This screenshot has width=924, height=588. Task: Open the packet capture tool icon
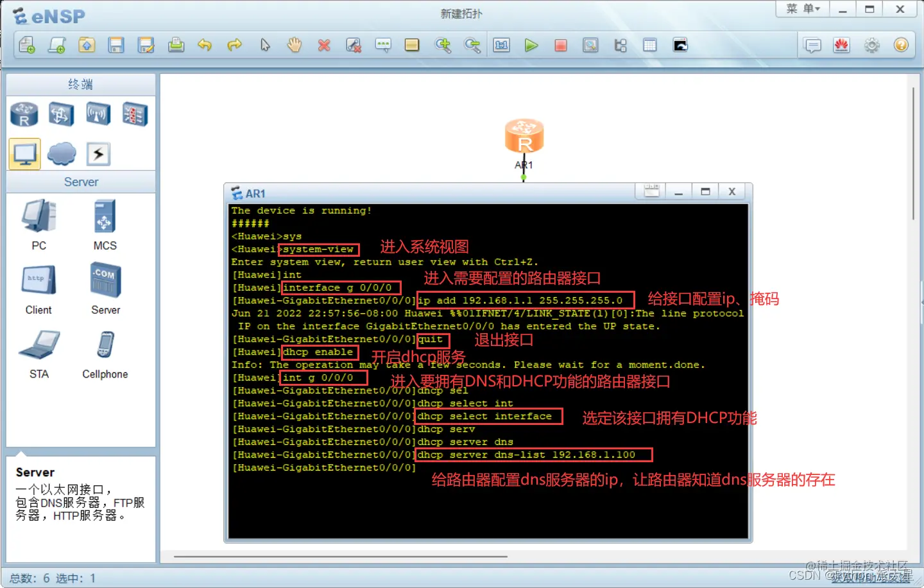tap(590, 45)
